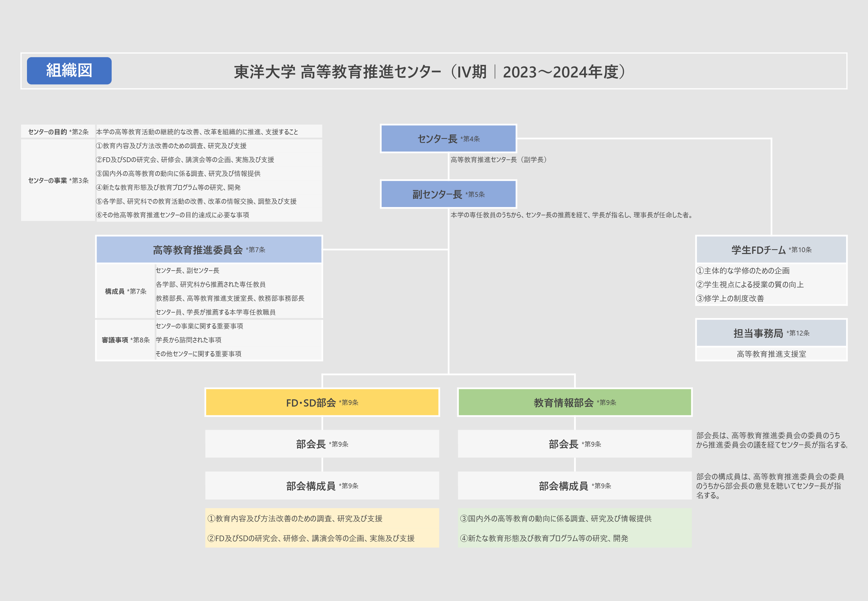Screen dimensions: 868x601
Task: Click the センターの目的 *第2条 label
Action: click(x=58, y=132)
